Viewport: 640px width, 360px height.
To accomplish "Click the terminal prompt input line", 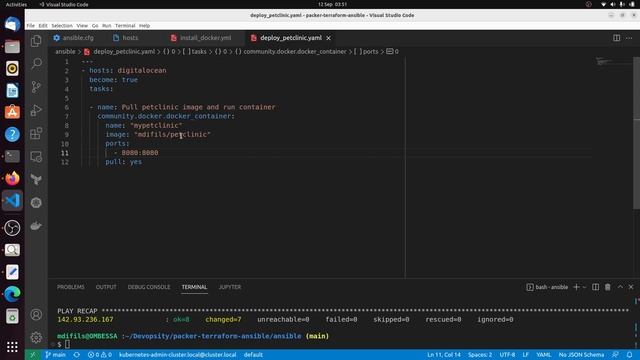I will [x=343, y=345].
